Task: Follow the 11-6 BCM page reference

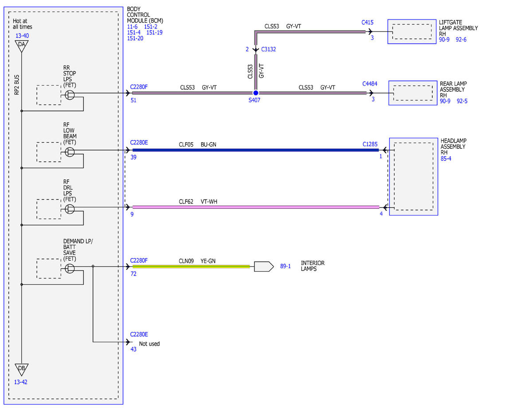Action: click(132, 27)
